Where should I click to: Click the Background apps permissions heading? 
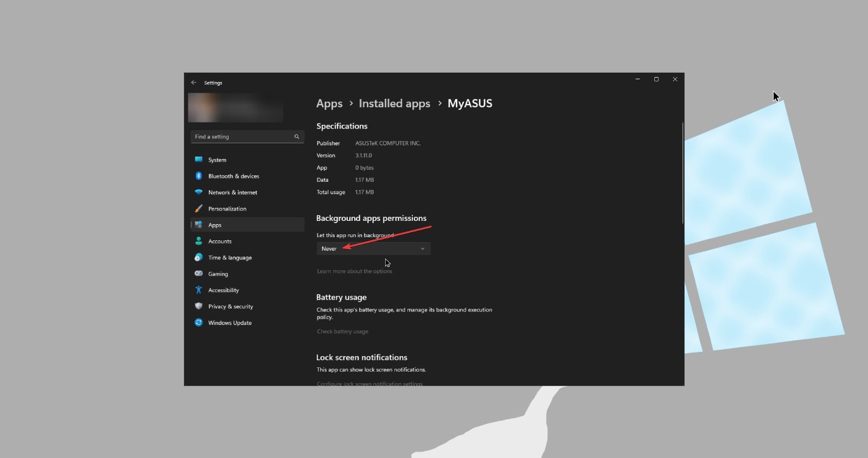(x=371, y=218)
